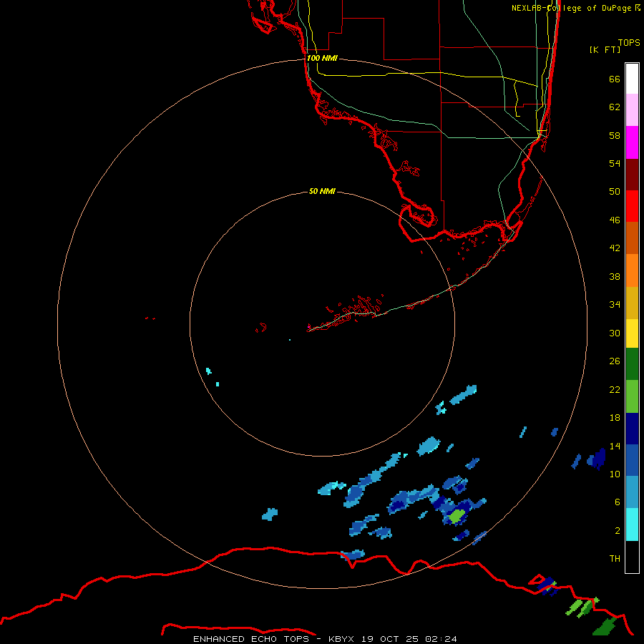Click the light pink legend color block
The width and height of the screenshot is (644, 644).
coord(632,110)
